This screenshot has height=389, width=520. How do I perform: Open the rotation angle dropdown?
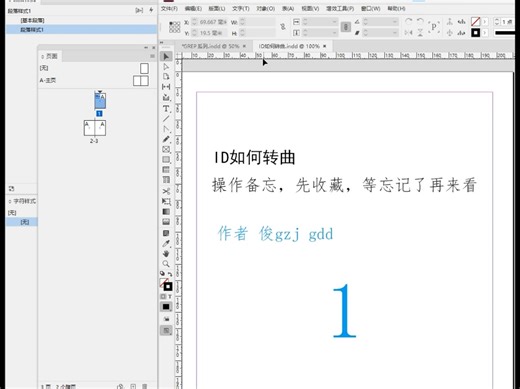click(x=395, y=22)
